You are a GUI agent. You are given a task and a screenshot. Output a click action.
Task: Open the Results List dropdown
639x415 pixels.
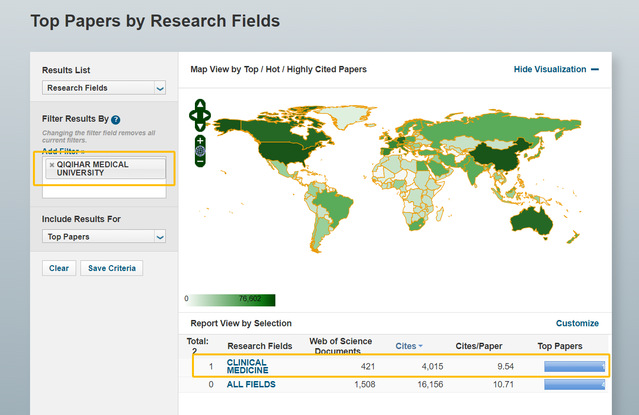click(x=104, y=88)
